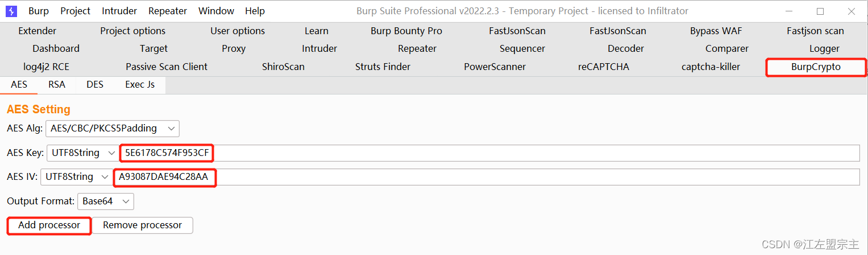Close the Burp Suite window
This screenshot has width=868, height=255.
click(851, 11)
